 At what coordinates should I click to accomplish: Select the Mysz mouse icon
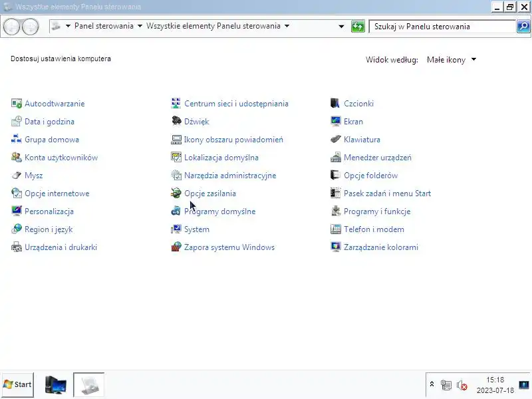(x=16, y=176)
